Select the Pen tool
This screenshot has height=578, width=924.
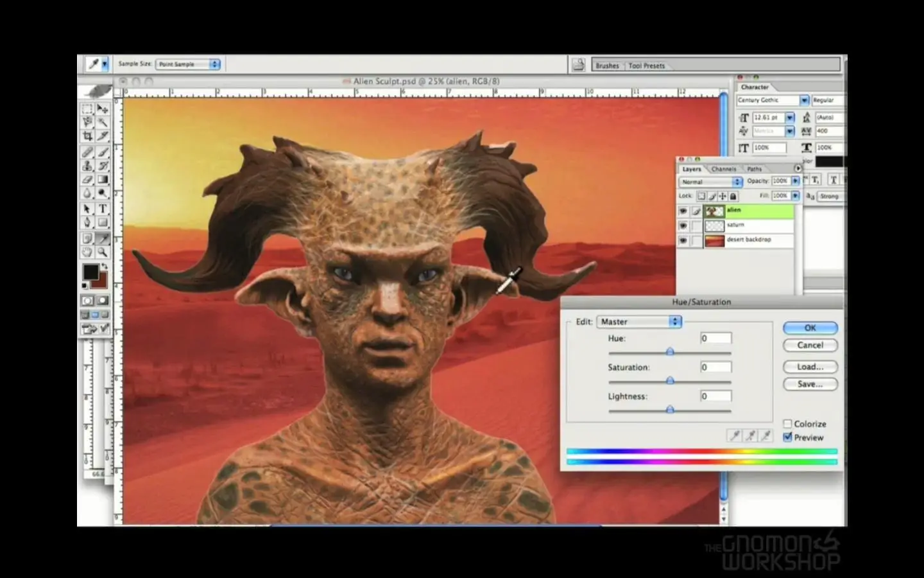[87, 222]
